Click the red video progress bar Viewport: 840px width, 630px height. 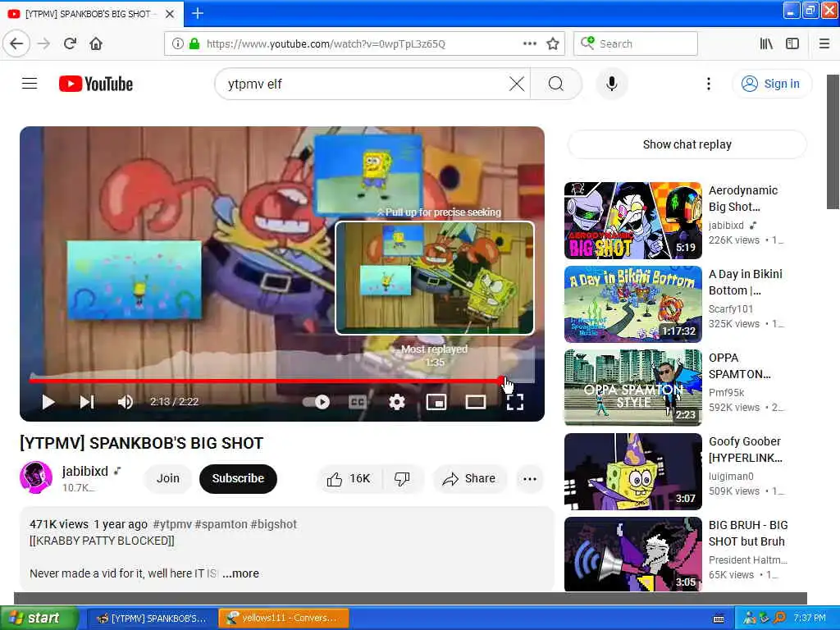[265, 381]
